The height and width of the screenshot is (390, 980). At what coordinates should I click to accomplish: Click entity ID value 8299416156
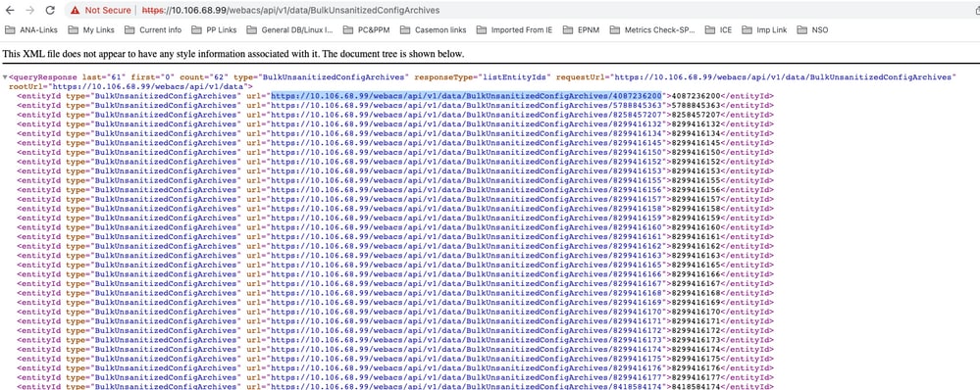pyautogui.click(x=696, y=190)
